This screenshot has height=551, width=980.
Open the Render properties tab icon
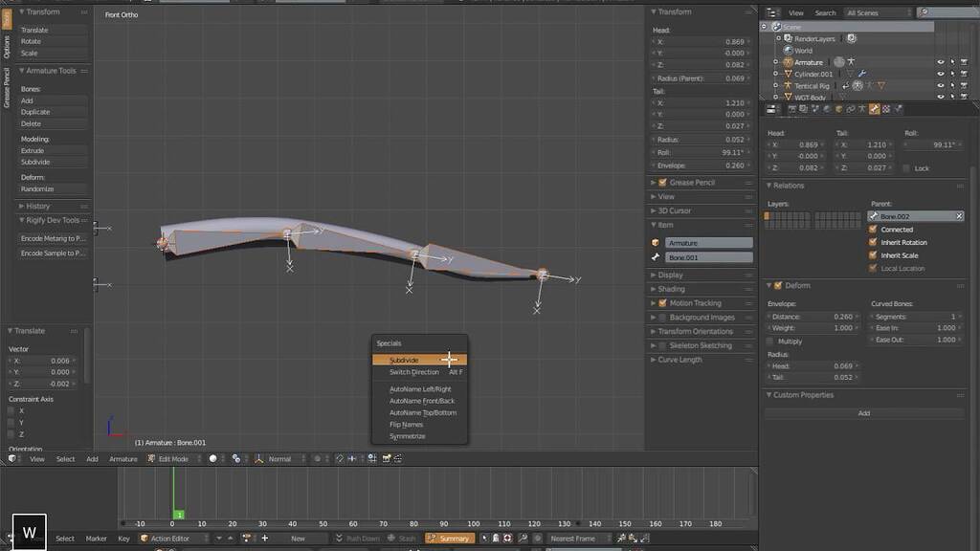(x=791, y=109)
